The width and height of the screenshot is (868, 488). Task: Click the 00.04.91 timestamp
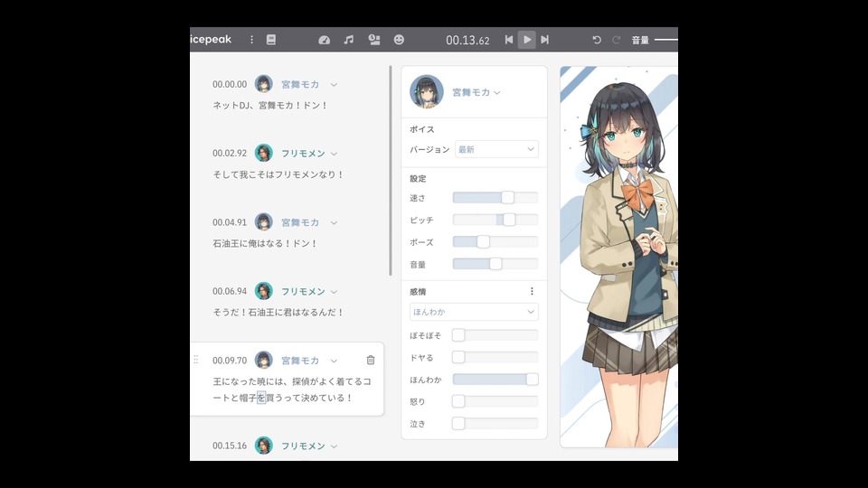tap(230, 222)
